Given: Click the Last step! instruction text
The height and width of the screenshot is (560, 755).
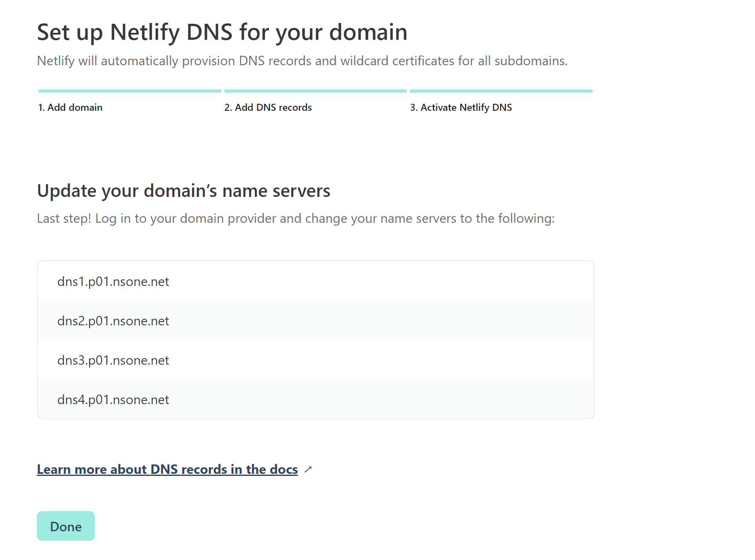Looking at the screenshot, I should pyautogui.click(x=295, y=219).
